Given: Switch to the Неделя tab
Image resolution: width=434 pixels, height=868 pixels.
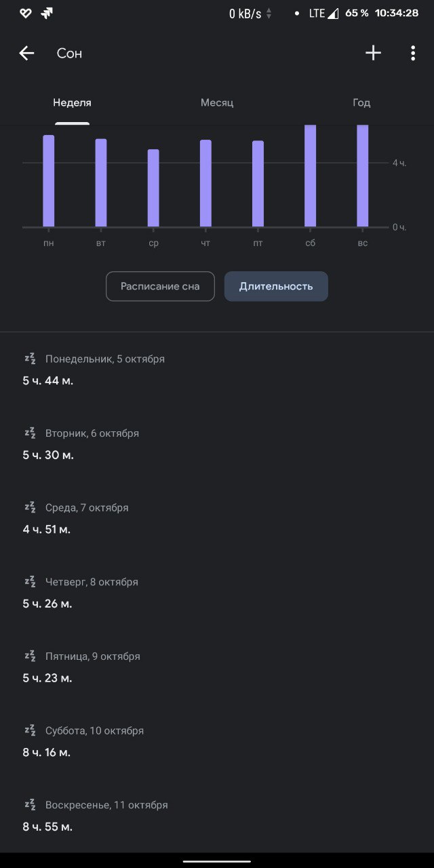Looking at the screenshot, I should point(72,103).
